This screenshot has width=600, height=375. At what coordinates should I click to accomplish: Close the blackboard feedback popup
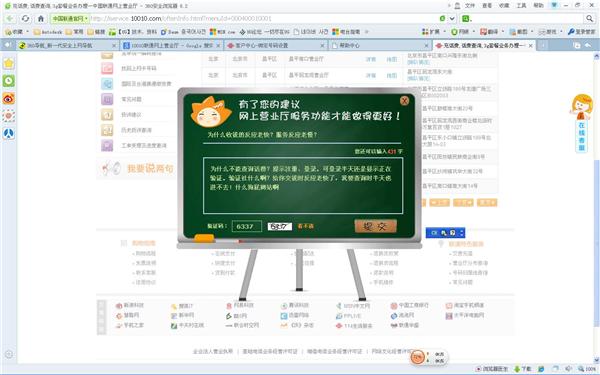pos(404,101)
